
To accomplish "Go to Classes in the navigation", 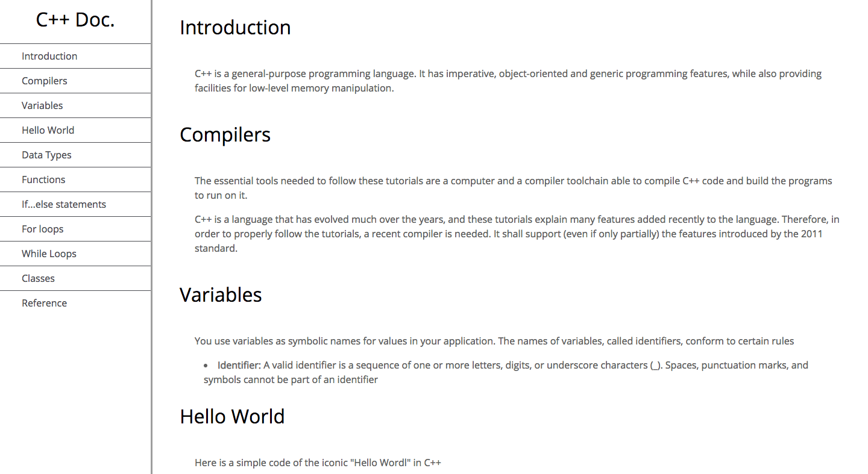I will [x=75, y=278].
